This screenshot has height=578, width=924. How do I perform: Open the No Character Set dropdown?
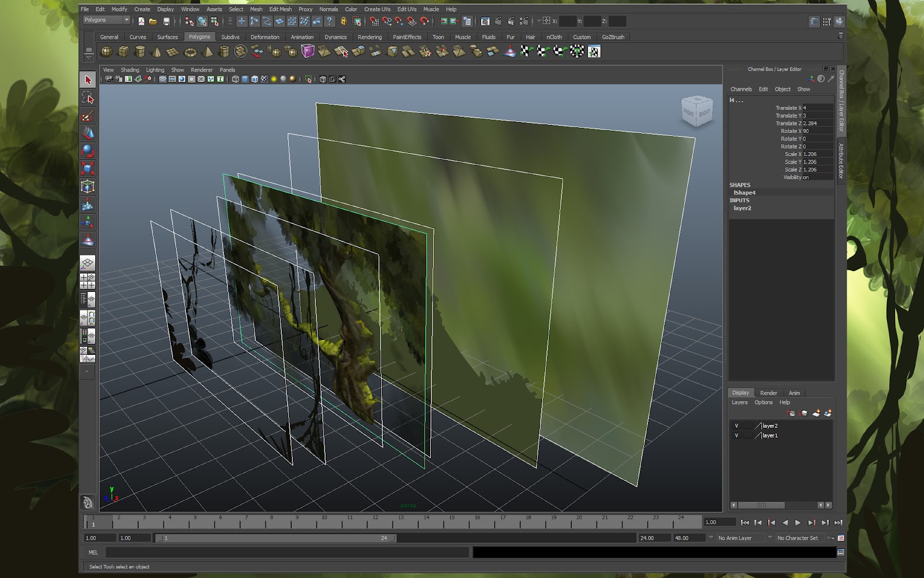click(x=799, y=538)
